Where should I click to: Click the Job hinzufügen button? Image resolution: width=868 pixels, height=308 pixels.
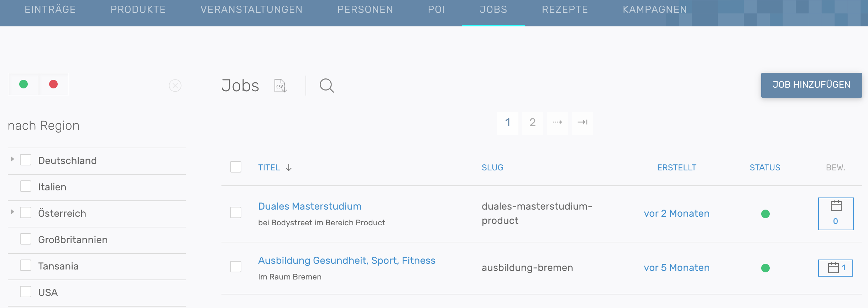tap(811, 85)
